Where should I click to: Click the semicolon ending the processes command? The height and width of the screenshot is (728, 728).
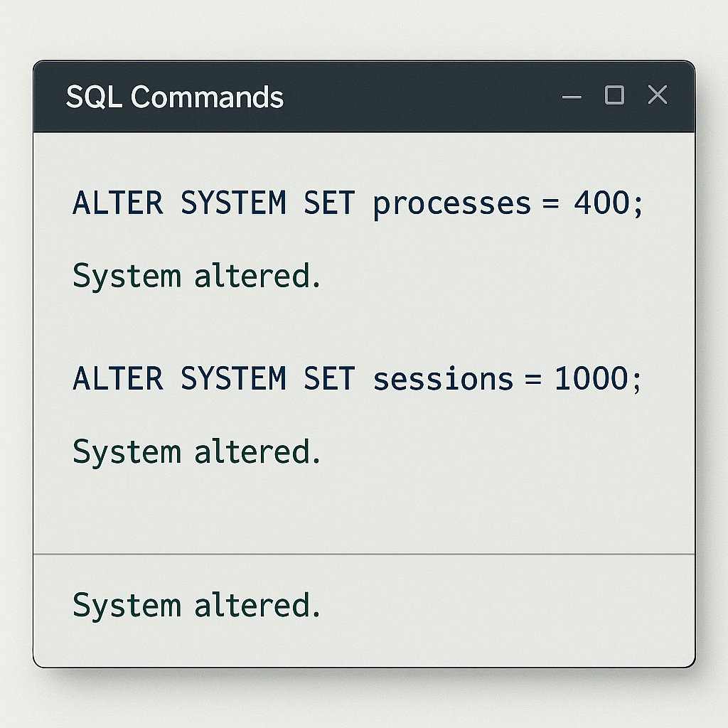point(638,203)
